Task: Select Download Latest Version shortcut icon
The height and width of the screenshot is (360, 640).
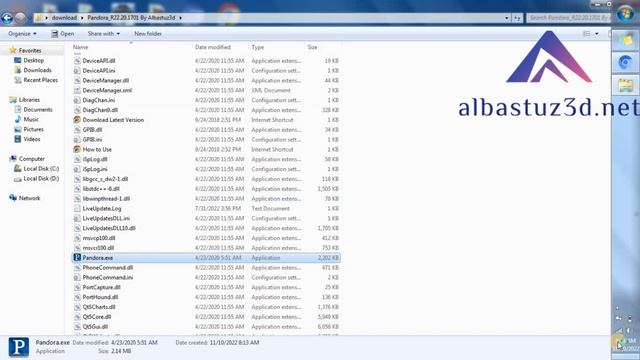Action: pos(77,120)
